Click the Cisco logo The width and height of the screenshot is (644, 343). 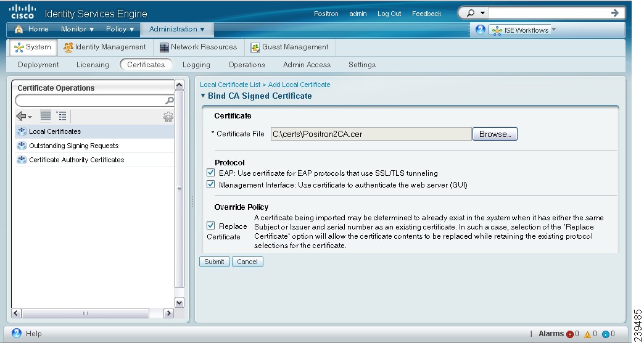pyautogui.click(x=22, y=12)
